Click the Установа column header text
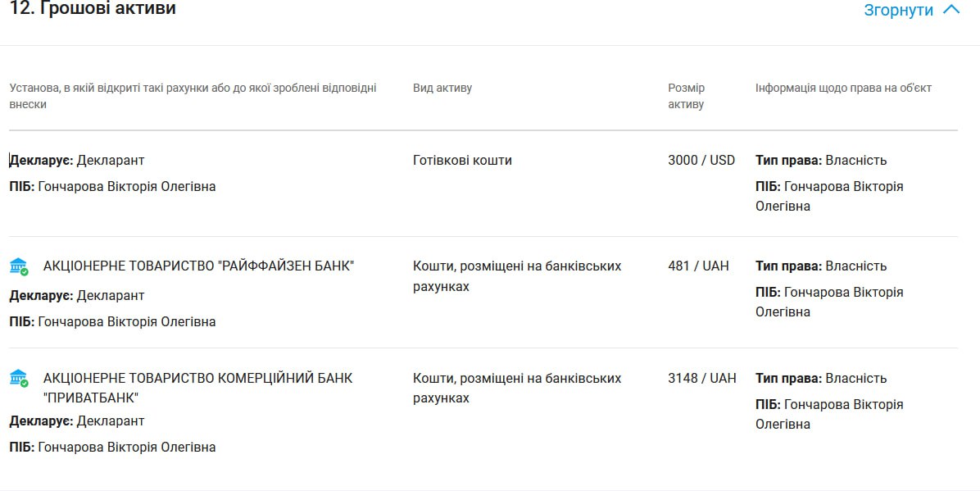The image size is (980, 491). point(193,96)
